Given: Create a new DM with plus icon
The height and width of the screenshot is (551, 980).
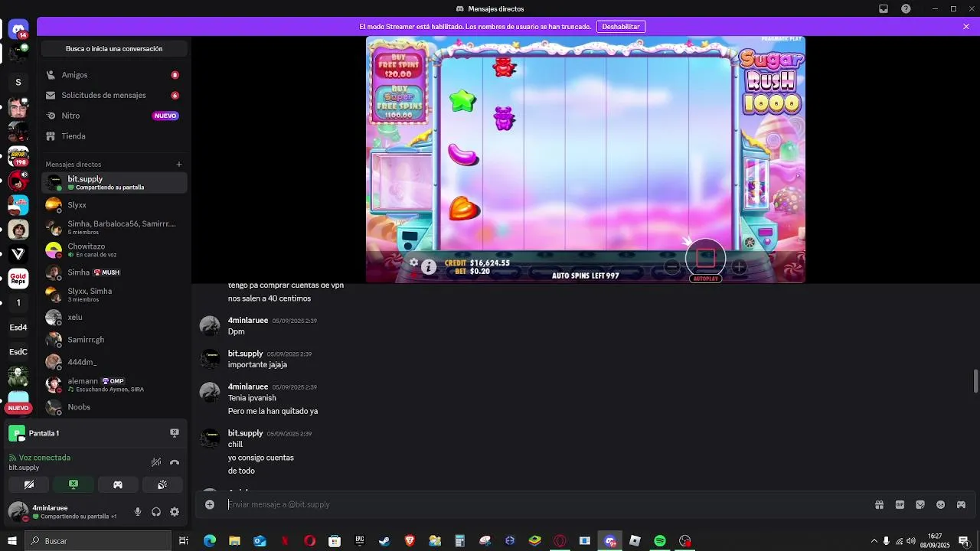Looking at the screenshot, I should click(x=179, y=164).
